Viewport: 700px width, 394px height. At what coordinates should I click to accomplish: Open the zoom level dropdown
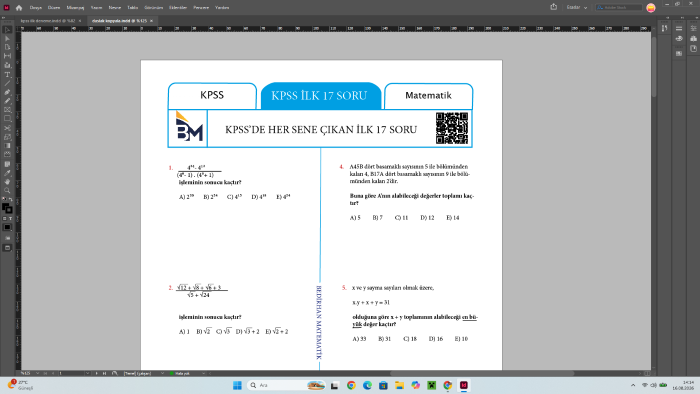38,373
